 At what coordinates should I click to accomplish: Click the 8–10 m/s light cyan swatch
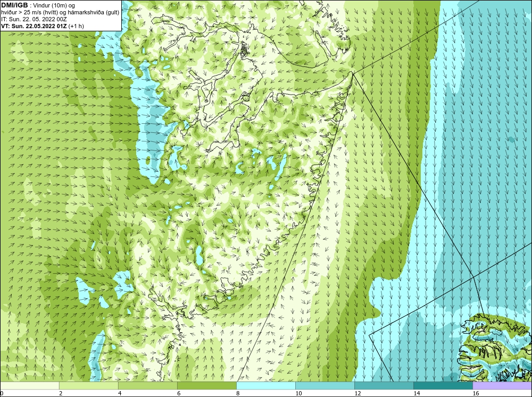pyautogui.click(x=266, y=385)
